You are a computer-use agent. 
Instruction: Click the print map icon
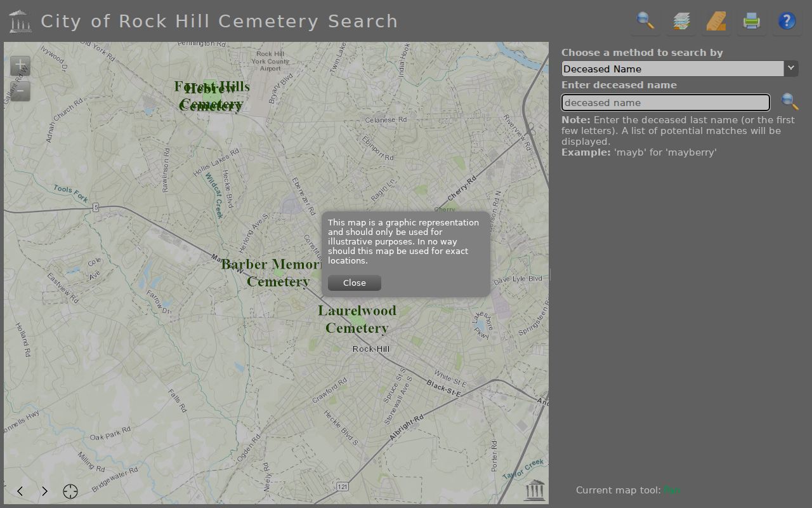(x=752, y=21)
